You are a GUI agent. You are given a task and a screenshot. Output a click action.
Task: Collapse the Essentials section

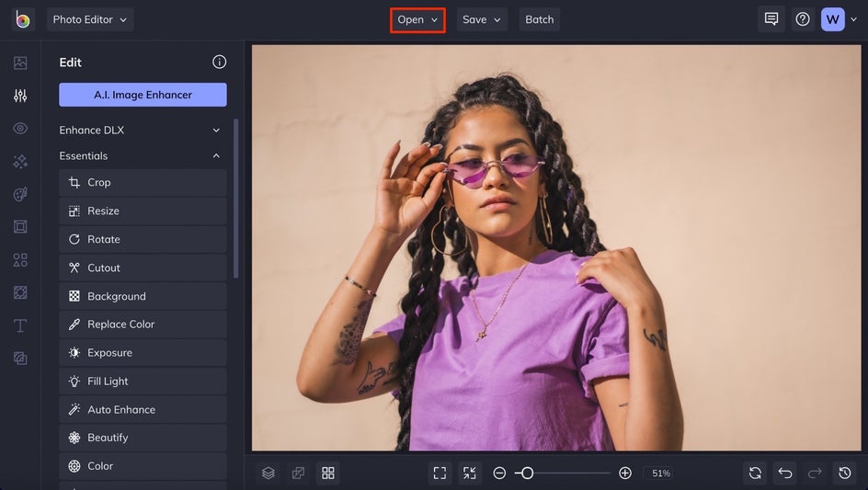tap(143, 156)
